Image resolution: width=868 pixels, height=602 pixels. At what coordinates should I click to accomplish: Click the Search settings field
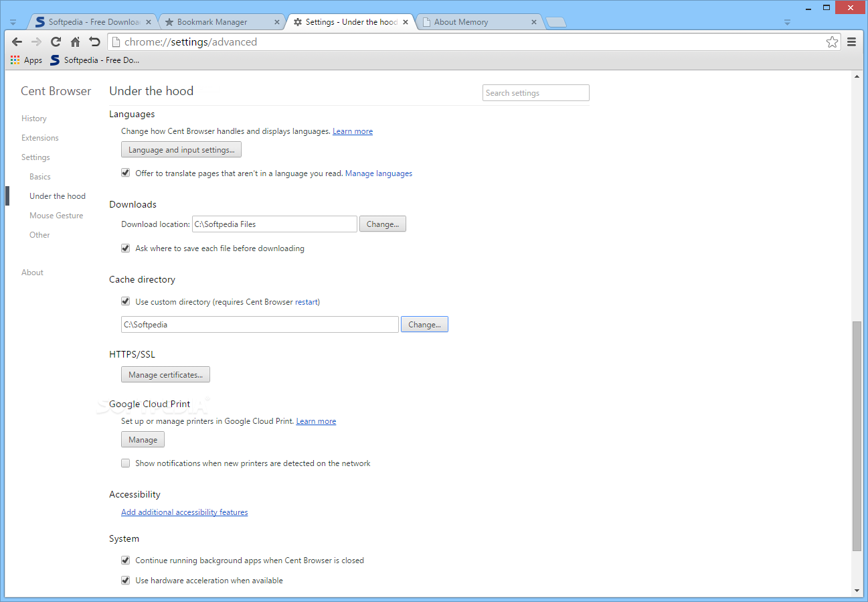pyautogui.click(x=536, y=93)
